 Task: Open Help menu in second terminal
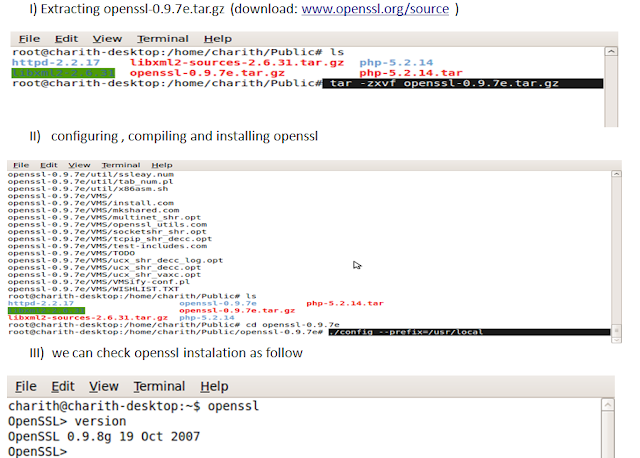(162, 165)
